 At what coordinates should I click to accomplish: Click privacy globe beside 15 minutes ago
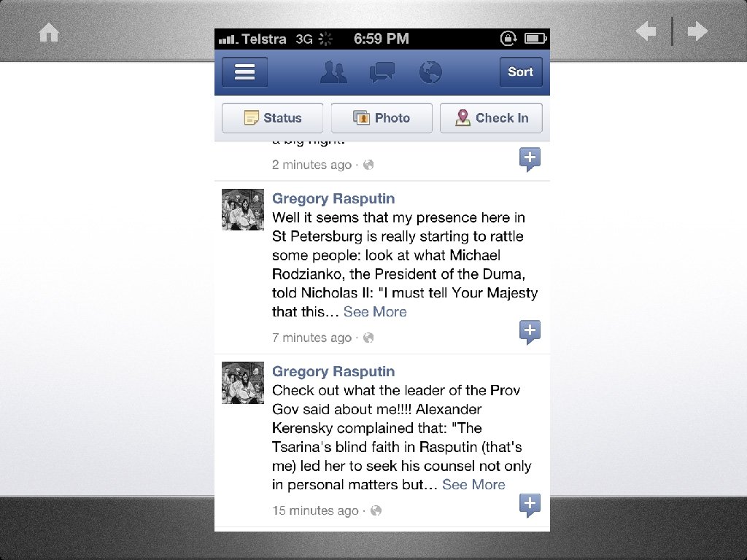point(376,510)
